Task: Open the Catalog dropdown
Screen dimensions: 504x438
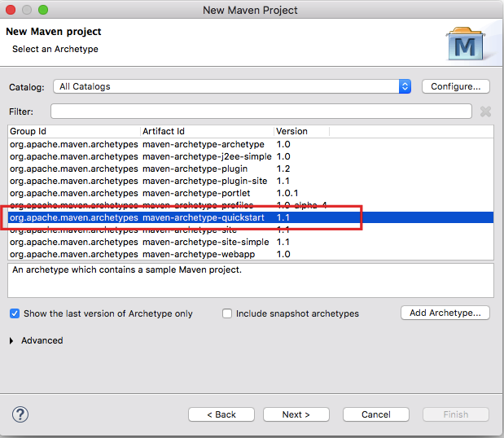Action: [233, 86]
